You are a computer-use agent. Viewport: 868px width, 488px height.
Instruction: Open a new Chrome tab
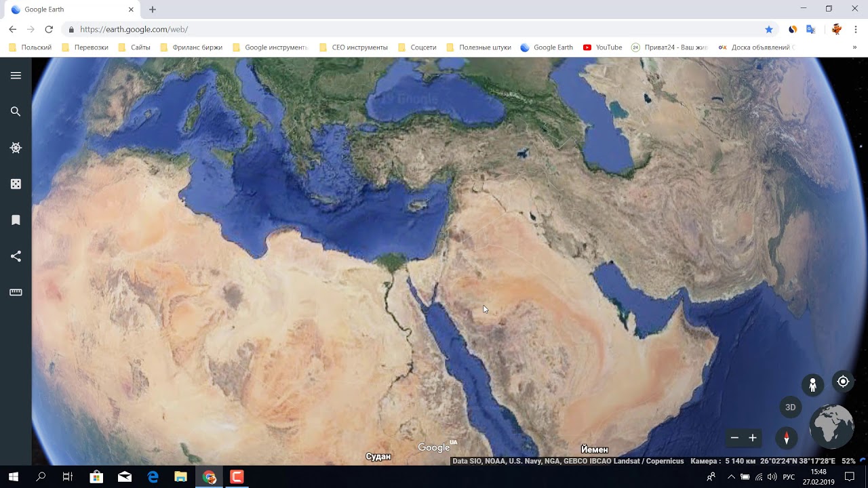point(153,9)
